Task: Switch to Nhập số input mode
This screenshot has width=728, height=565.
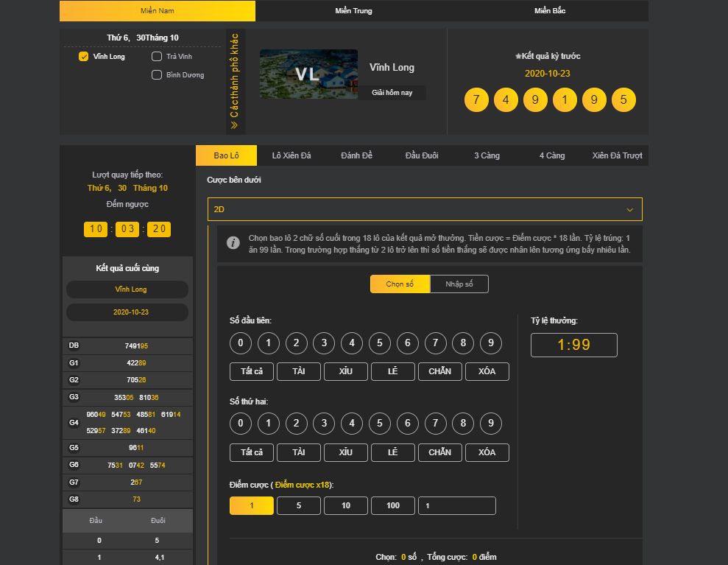Action: 459,284
